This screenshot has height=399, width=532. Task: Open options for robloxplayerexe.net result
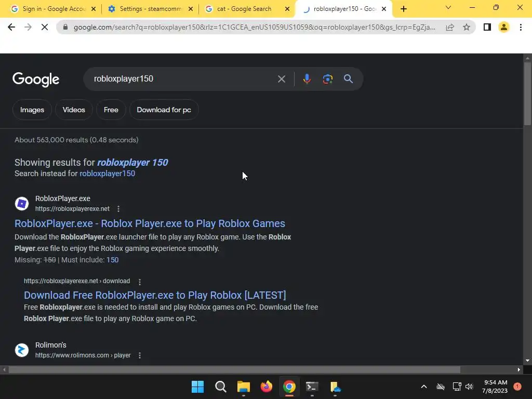click(x=118, y=209)
